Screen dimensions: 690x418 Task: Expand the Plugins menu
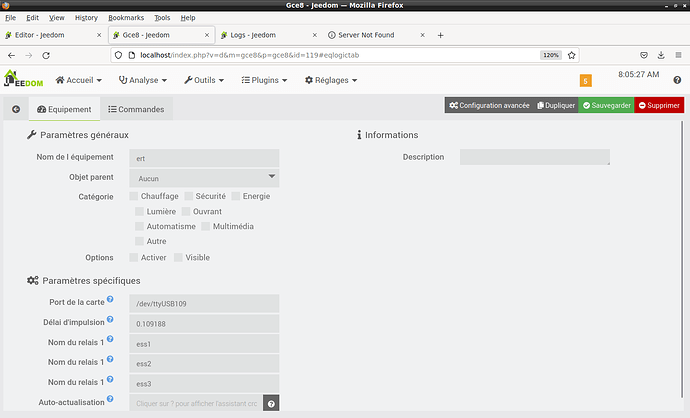(x=264, y=80)
